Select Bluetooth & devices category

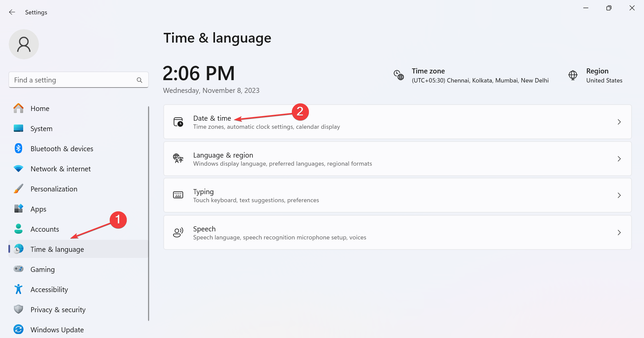[78, 149]
